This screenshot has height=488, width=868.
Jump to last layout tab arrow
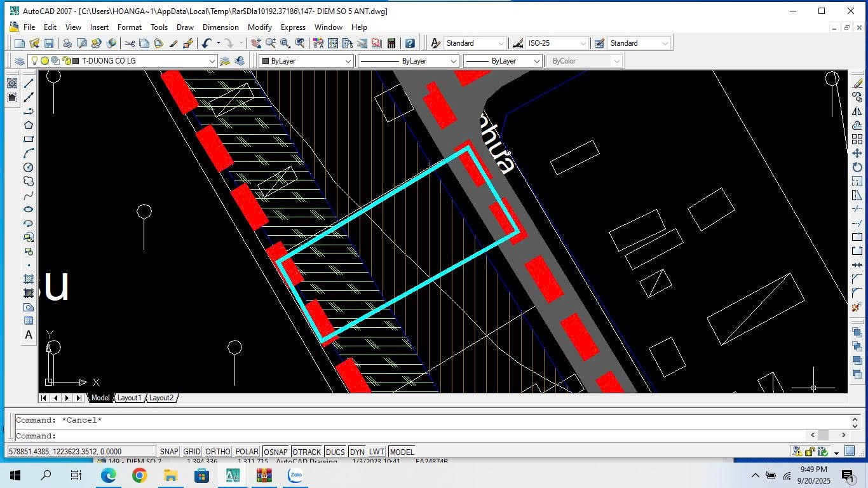[x=79, y=398]
